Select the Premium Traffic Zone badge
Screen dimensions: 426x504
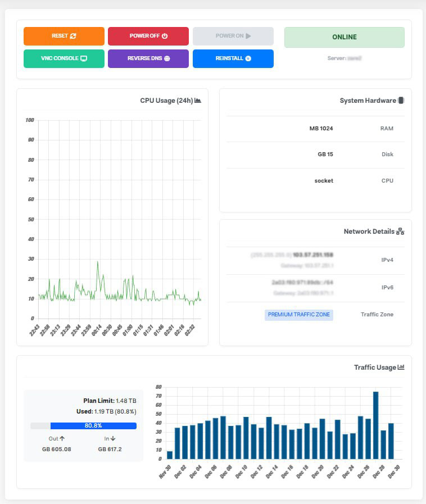[299, 315]
